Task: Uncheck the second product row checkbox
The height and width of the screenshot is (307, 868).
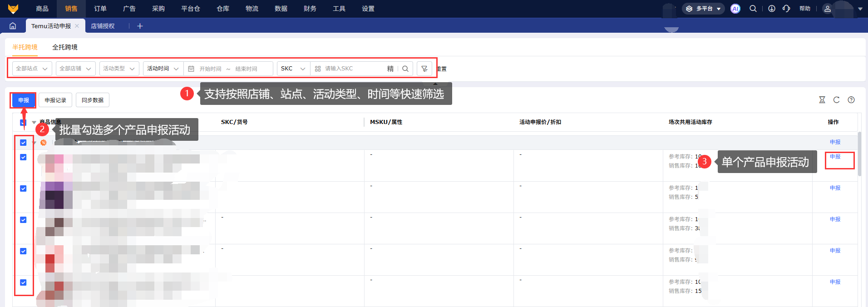Action: pos(23,188)
